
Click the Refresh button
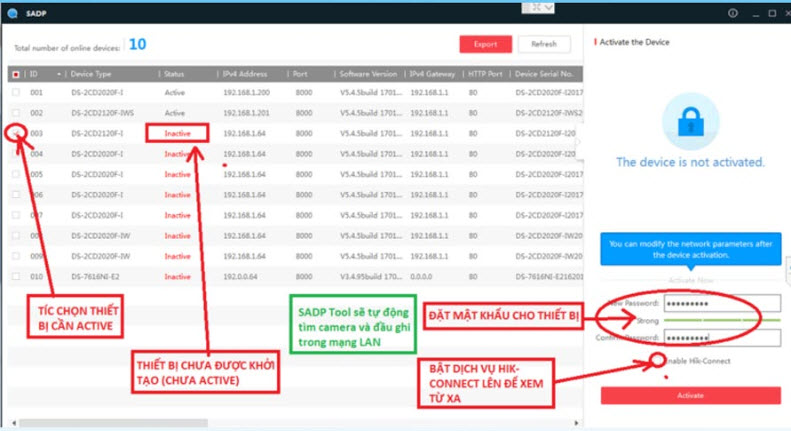544,45
